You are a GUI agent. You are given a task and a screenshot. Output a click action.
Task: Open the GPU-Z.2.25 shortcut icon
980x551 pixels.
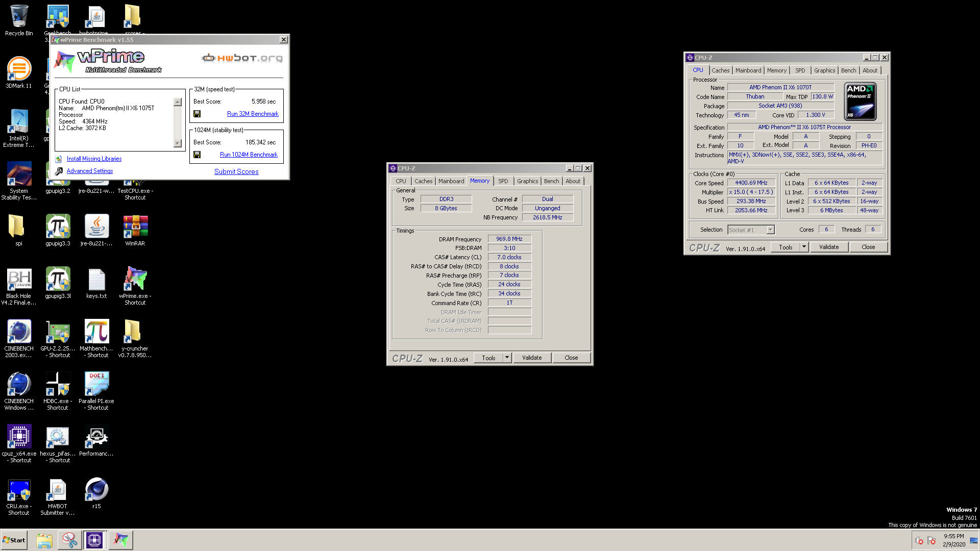pyautogui.click(x=58, y=338)
